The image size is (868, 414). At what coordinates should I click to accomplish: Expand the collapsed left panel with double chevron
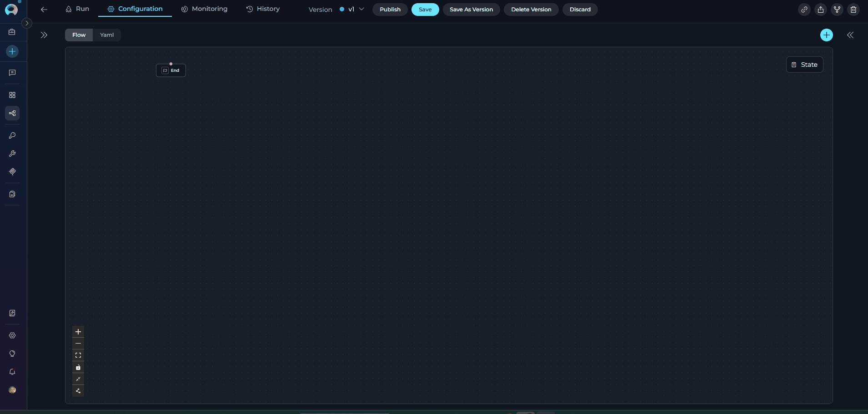coord(44,35)
